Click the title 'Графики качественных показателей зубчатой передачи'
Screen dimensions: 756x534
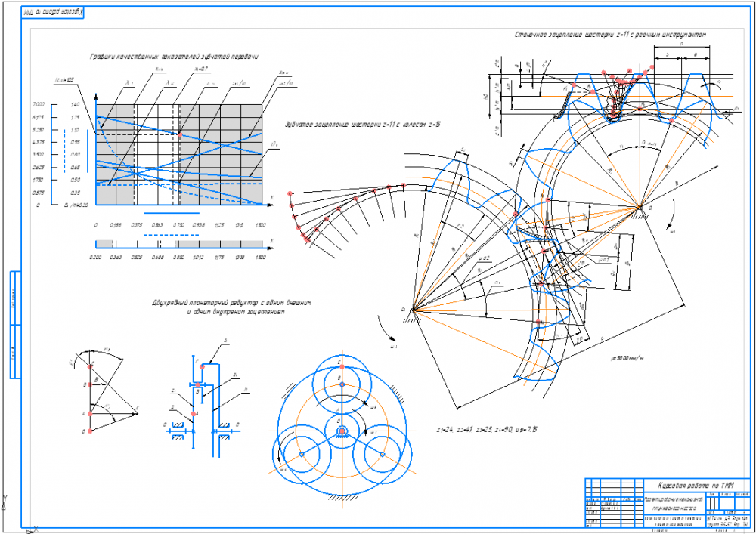pos(174,57)
